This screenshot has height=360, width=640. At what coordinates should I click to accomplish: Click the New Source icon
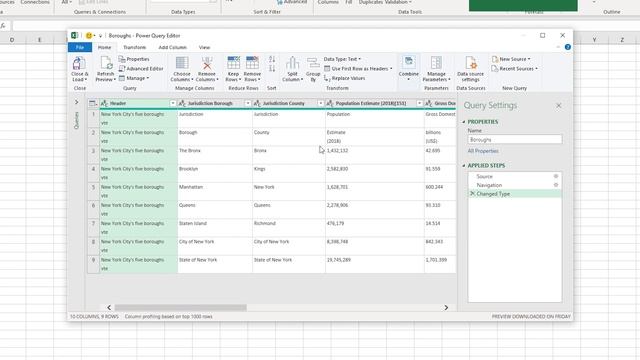495,59
